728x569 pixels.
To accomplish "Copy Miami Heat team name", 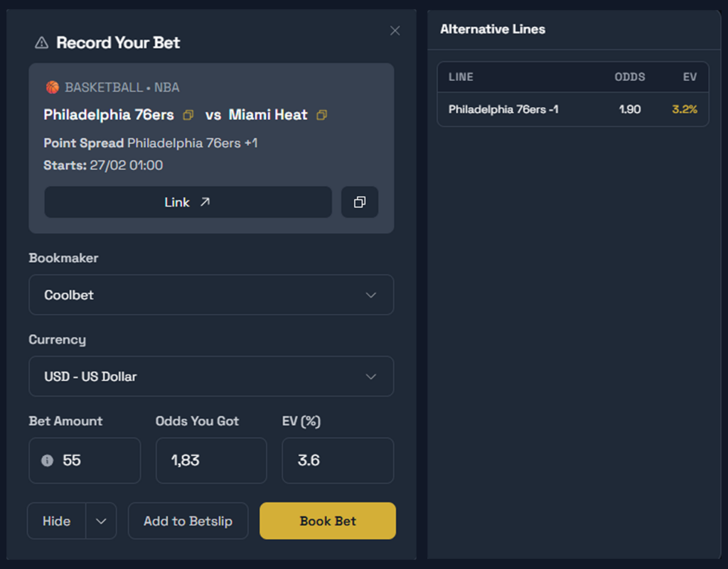I will (x=321, y=115).
